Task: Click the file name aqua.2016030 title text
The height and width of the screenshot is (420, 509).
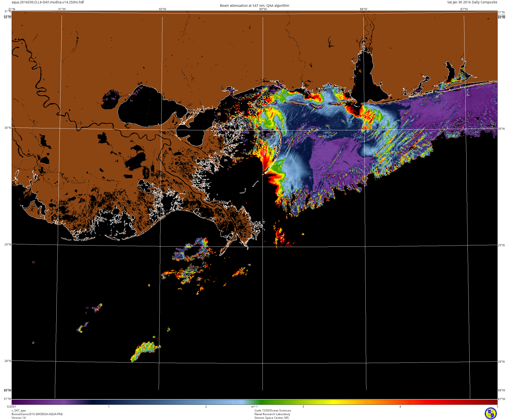Action: (48, 2)
